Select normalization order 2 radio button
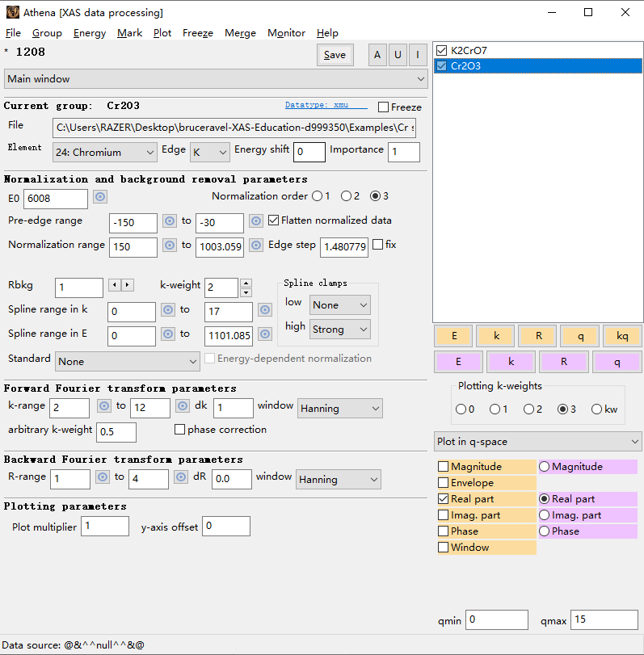This screenshot has height=655, width=644. pos(346,196)
